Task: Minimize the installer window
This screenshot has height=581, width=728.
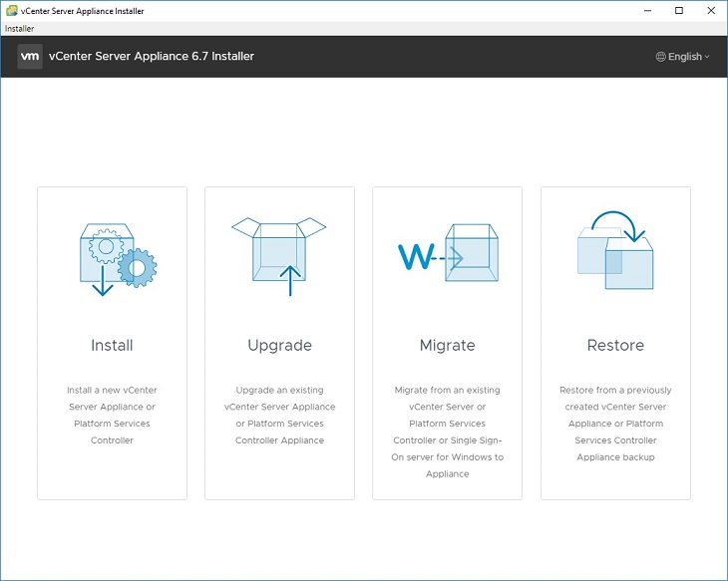Action: 647,11
